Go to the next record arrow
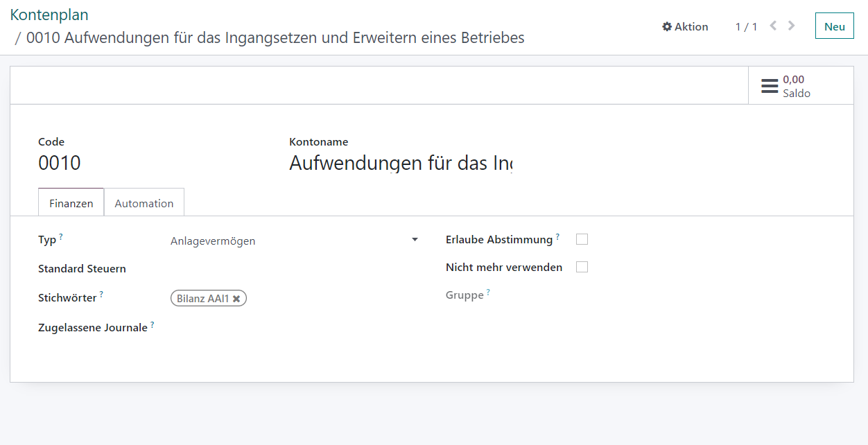Screen dimensions: 868x445 [x=792, y=26]
